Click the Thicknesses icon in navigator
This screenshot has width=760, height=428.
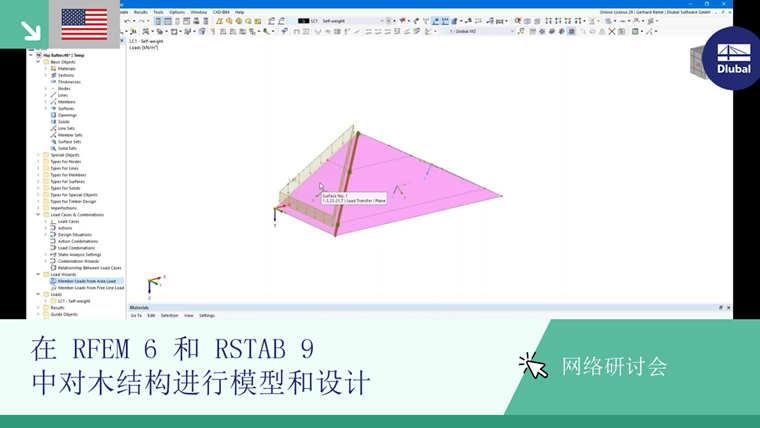coord(53,82)
